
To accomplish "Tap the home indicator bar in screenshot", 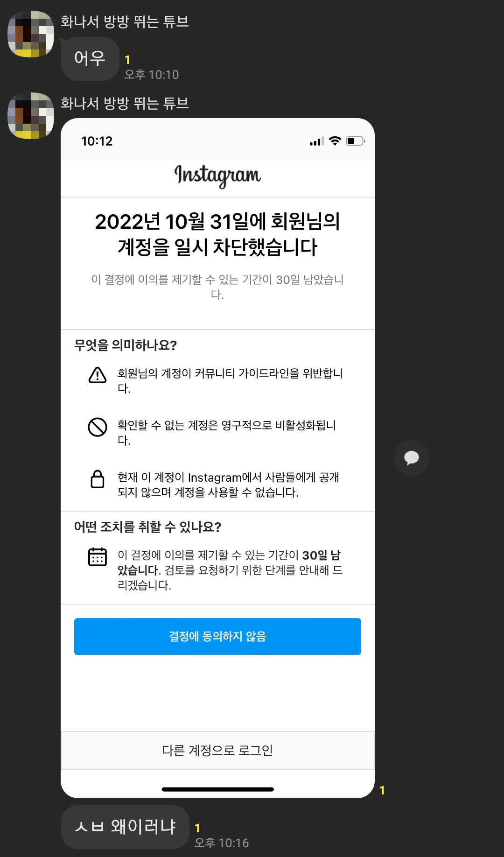I will click(x=217, y=789).
